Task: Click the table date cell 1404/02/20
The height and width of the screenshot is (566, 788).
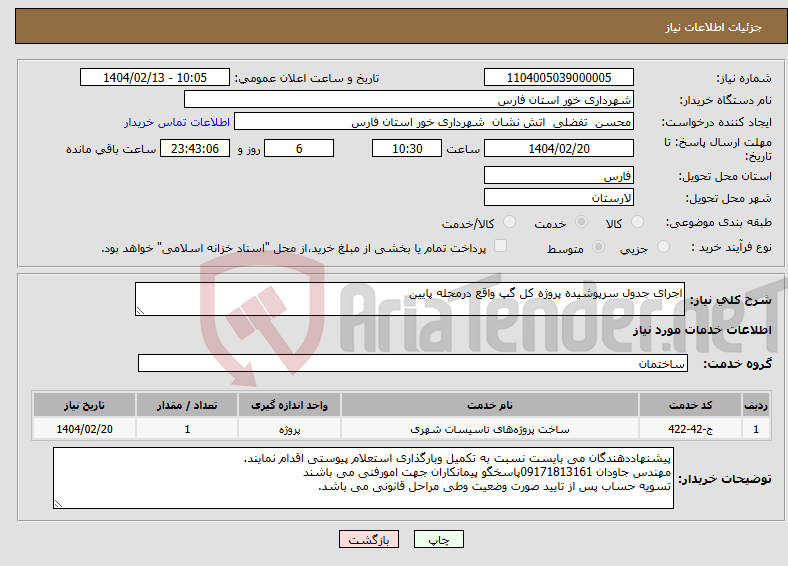Action: click(x=84, y=429)
